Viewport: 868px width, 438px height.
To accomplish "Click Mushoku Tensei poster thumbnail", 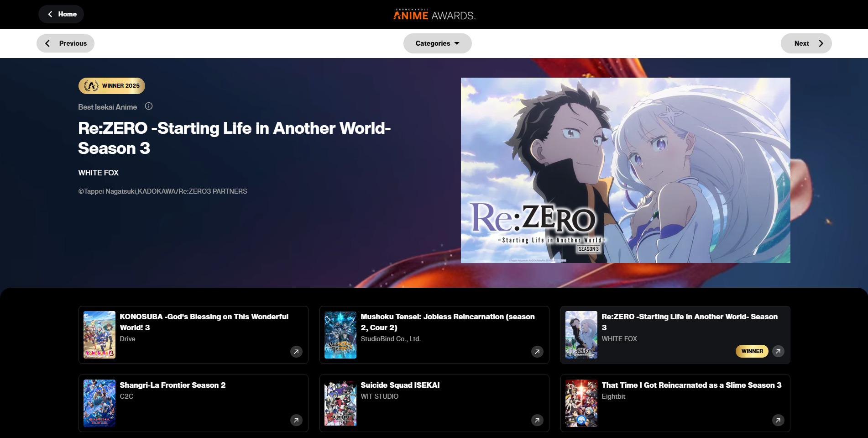I will coord(340,335).
